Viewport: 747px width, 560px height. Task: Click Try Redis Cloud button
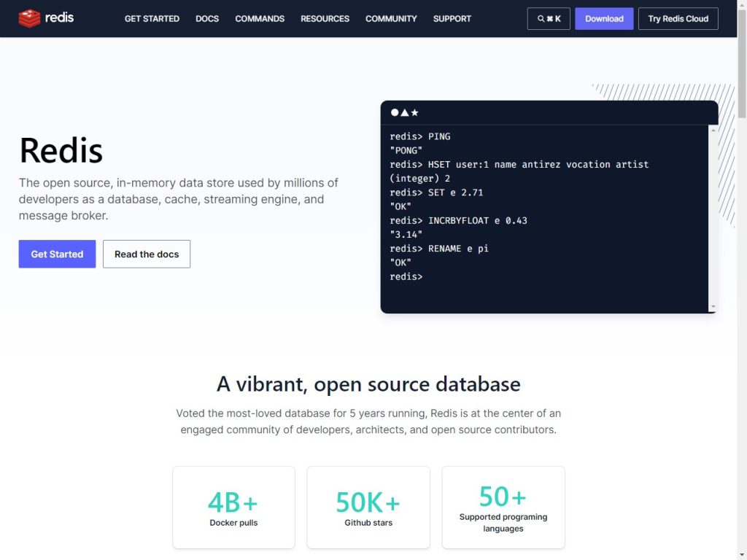[678, 18]
